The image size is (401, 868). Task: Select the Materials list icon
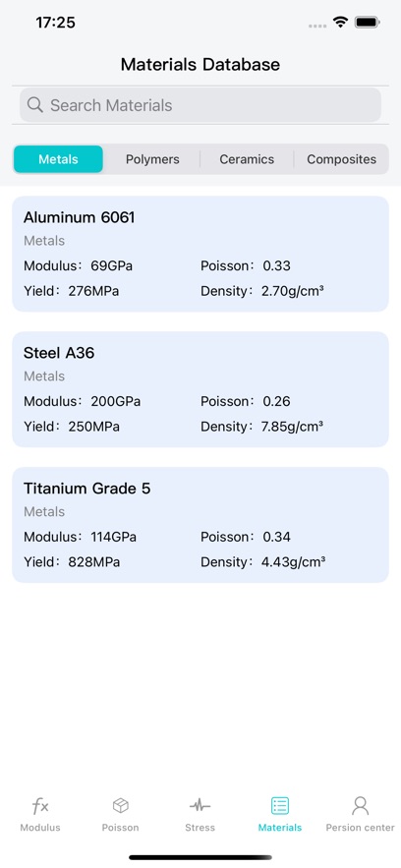pyautogui.click(x=280, y=805)
